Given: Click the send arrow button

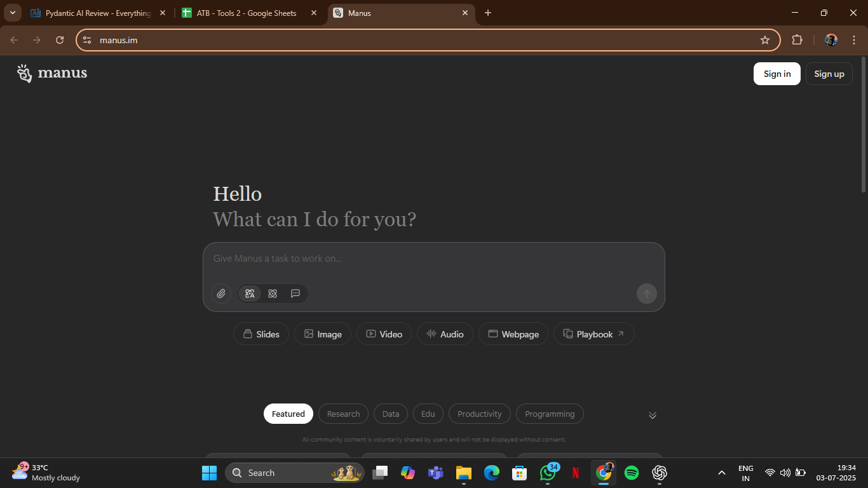Looking at the screenshot, I should 647,294.
